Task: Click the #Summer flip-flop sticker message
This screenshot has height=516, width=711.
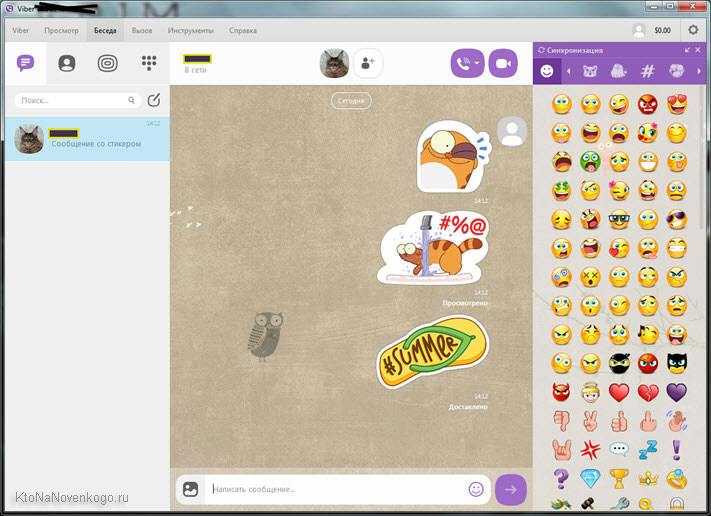Action: [433, 352]
